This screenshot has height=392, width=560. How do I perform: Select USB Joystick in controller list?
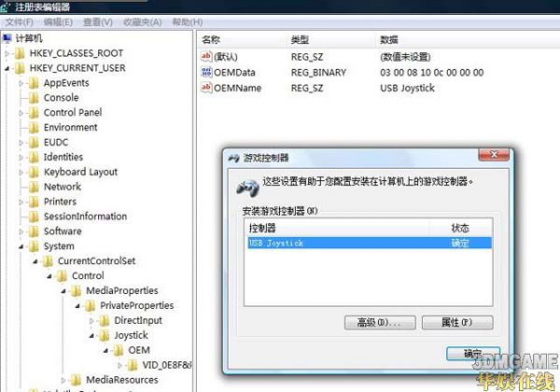click(x=370, y=243)
